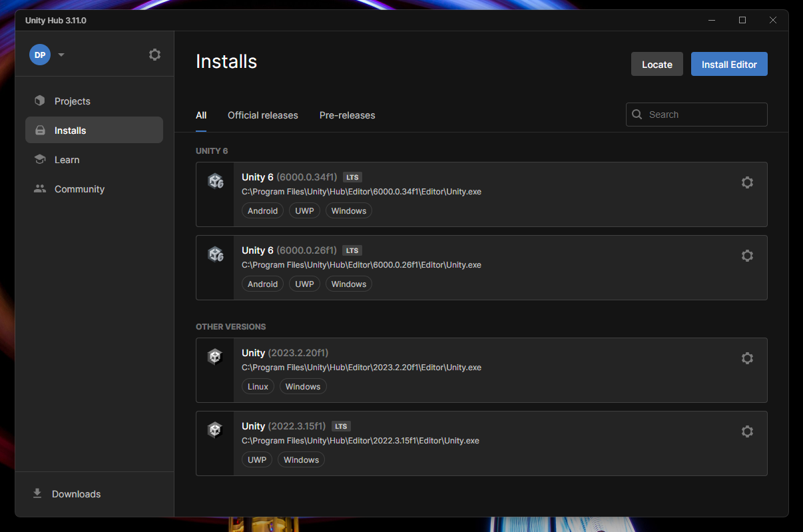Click the Unity cube icon for 2023.2.20f1
This screenshot has width=803, height=532.
(214, 357)
